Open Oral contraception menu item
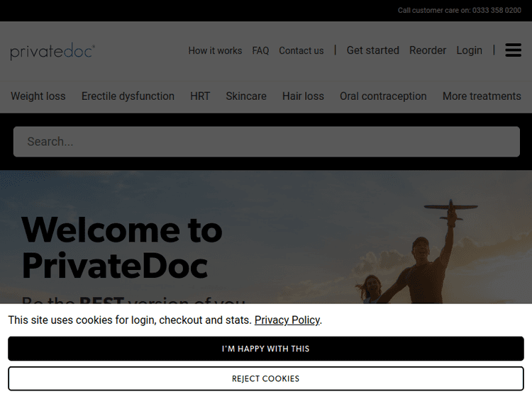This screenshot has height=399, width=532. pos(383,96)
